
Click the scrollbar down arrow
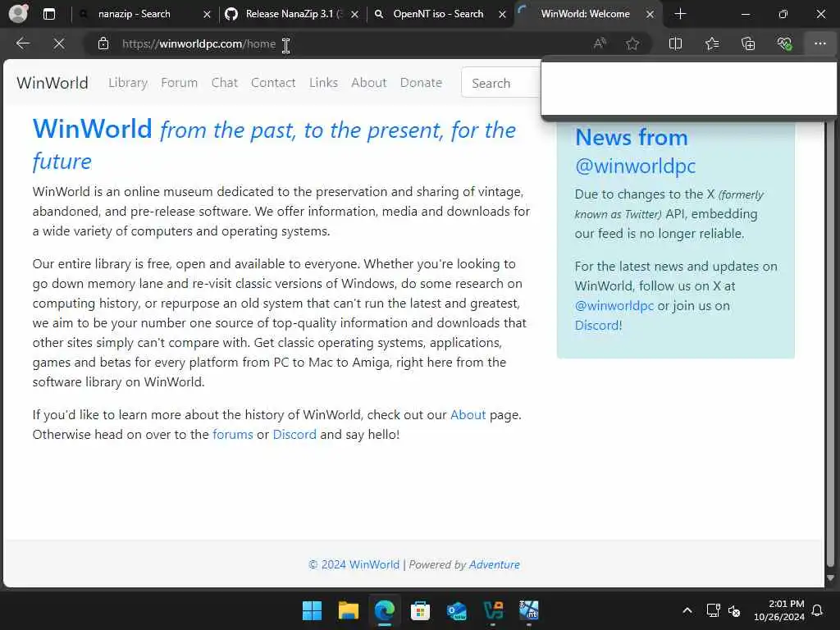(x=830, y=578)
